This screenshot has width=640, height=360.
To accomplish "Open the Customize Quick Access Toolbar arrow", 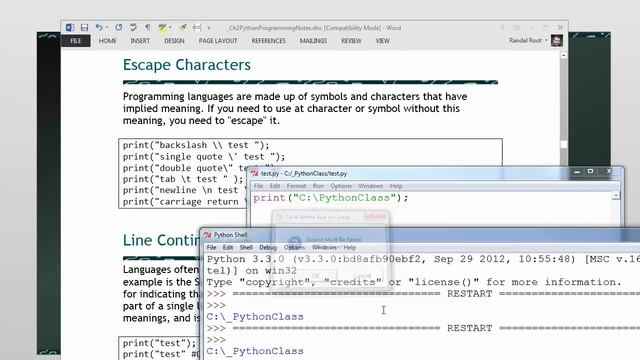I will point(209,28).
